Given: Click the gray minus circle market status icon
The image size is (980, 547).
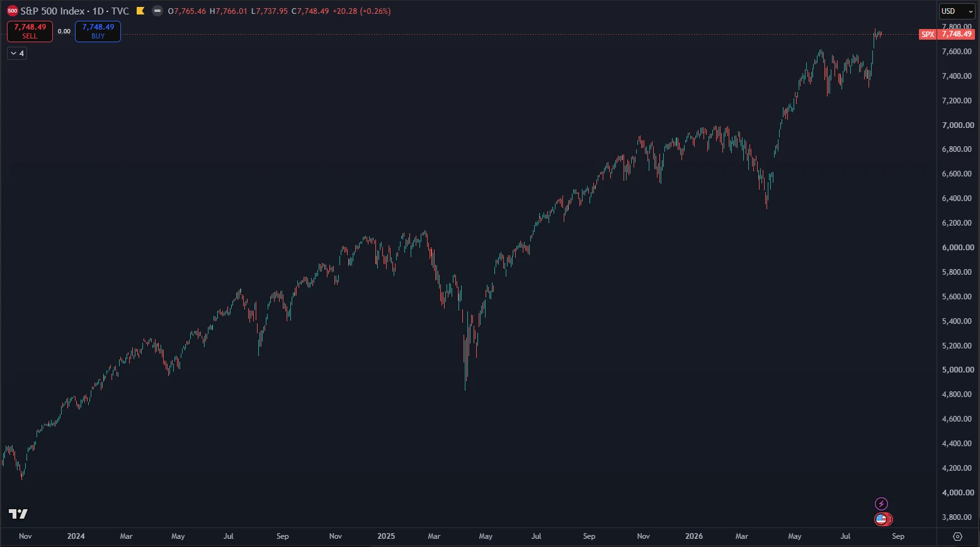Looking at the screenshot, I should coord(157,11).
